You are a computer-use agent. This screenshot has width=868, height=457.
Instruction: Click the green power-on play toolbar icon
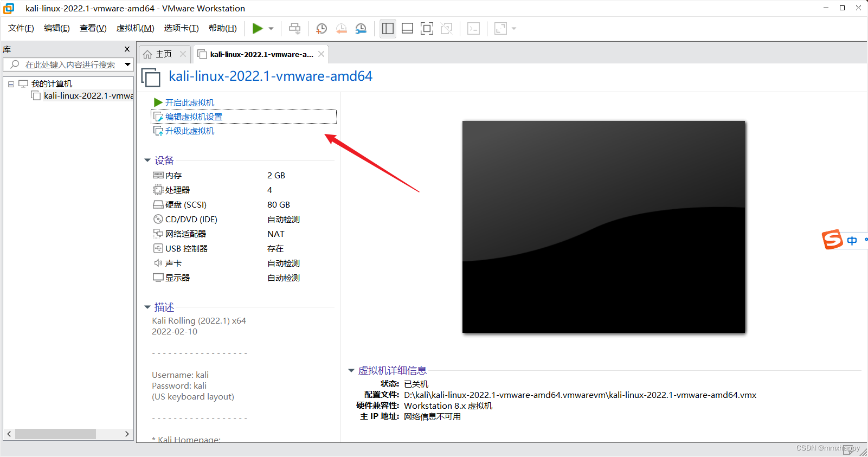pyautogui.click(x=258, y=29)
